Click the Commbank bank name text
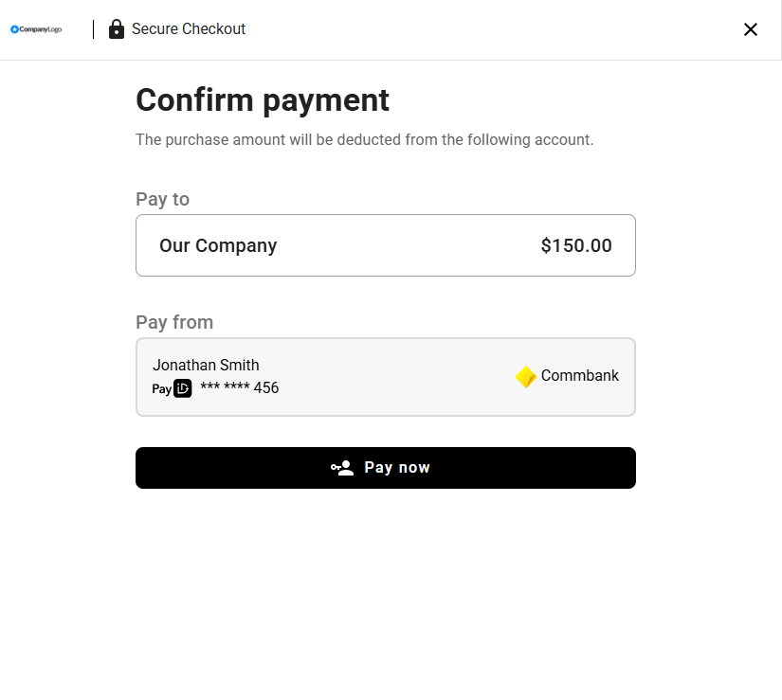Viewport: 782px width, 700px height. coord(579,375)
